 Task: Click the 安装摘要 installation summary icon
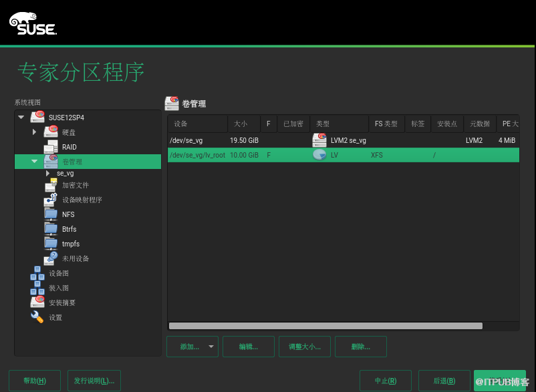click(x=37, y=303)
